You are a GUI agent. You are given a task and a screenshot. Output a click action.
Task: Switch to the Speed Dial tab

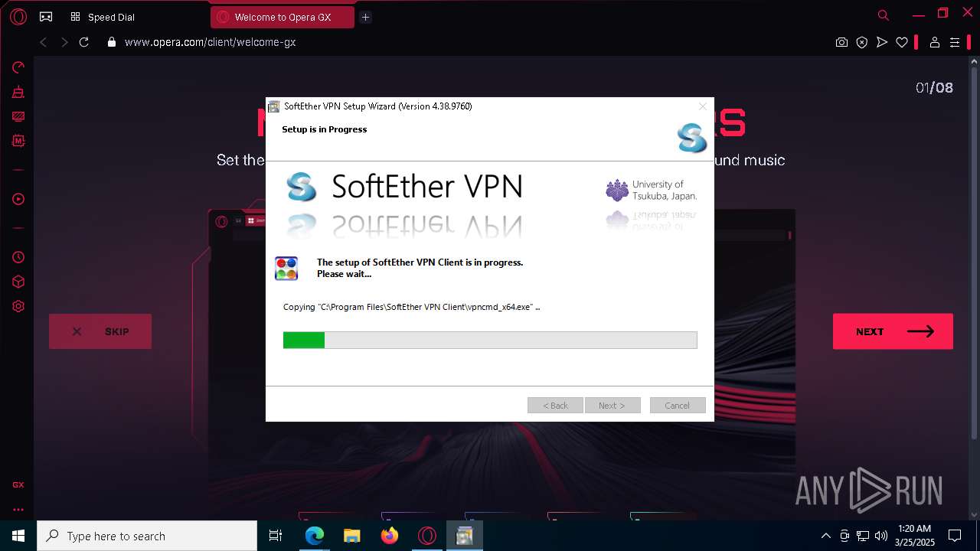click(x=103, y=17)
